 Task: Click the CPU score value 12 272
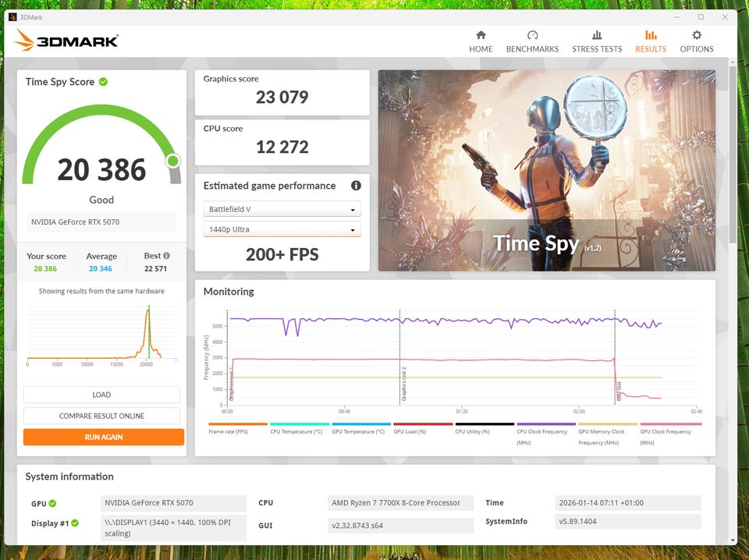click(282, 147)
